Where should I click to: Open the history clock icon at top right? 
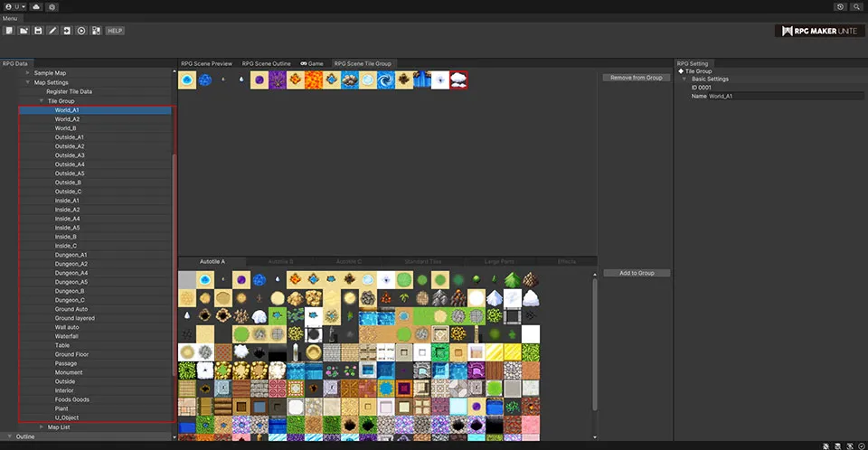click(840, 6)
